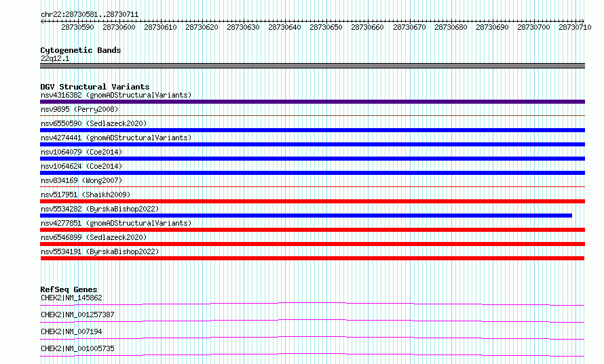This screenshot has width=604, height=364.
Task: Click ruler tick label 28730690
Action: click(x=492, y=27)
